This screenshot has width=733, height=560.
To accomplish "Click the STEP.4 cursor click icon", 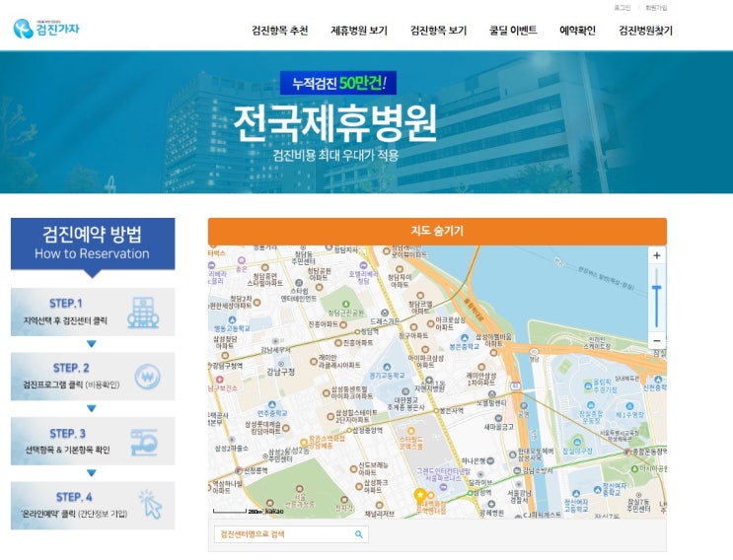I will [x=150, y=505].
